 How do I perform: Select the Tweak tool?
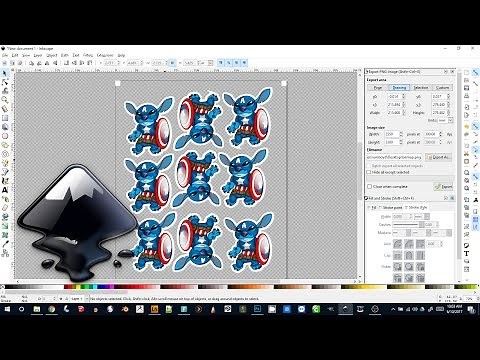[5, 91]
